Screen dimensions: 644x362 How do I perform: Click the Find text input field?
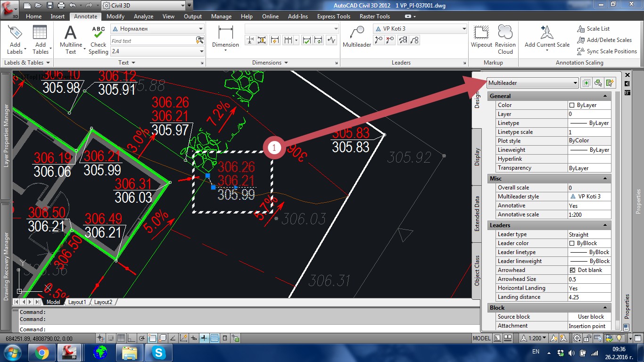(152, 41)
